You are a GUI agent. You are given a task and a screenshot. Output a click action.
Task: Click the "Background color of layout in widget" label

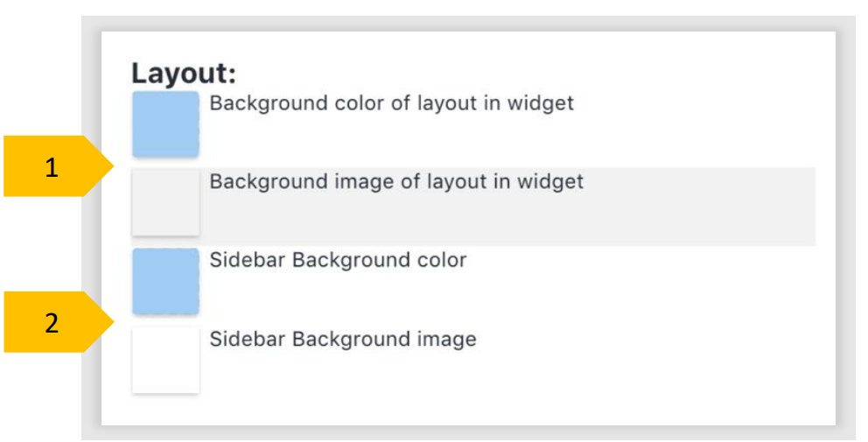391,103
